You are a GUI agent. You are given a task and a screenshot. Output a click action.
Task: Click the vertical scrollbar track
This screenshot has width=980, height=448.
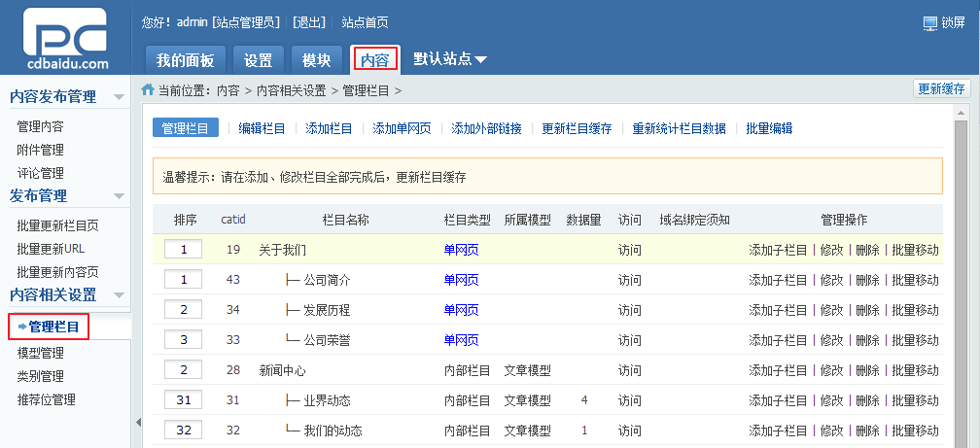coord(962,281)
